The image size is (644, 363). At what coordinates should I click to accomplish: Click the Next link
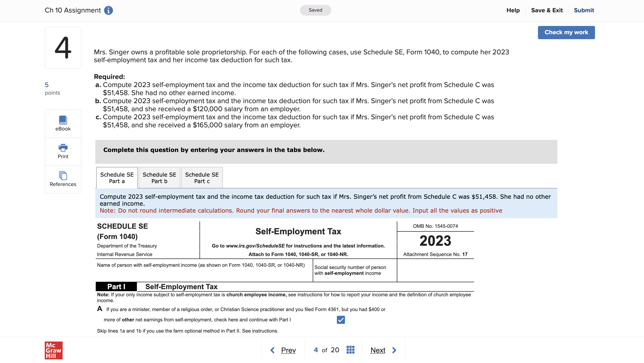click(378, 350)
